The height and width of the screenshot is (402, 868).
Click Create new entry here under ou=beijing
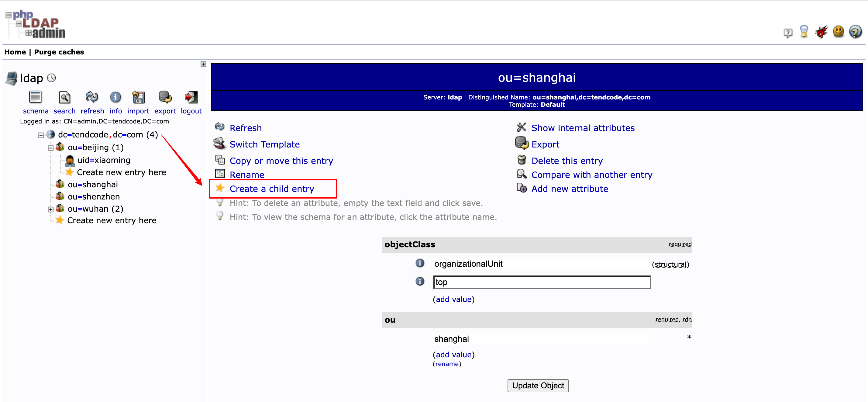[x=121, y=172]
